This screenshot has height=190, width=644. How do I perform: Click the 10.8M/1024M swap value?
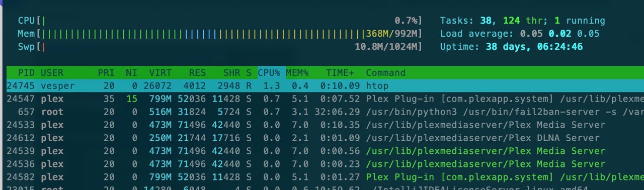[386, 47]
